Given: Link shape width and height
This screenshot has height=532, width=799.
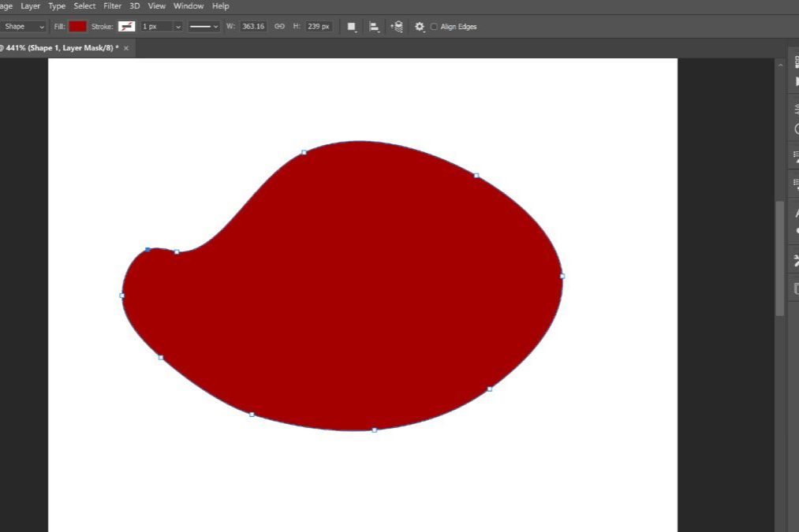Looking at the screenshot, I should pos(279,27).
